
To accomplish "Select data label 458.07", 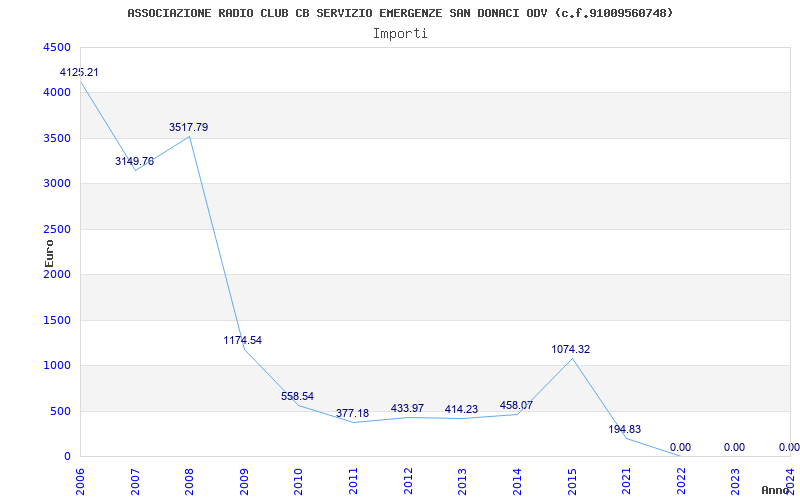I will pos(516,406).
